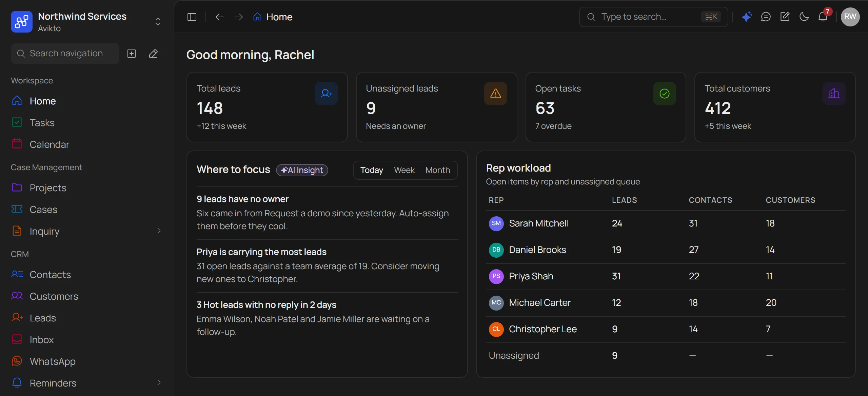868x396 pixels.
Task: Go to Customers in the CRM section
Action: 87,296
